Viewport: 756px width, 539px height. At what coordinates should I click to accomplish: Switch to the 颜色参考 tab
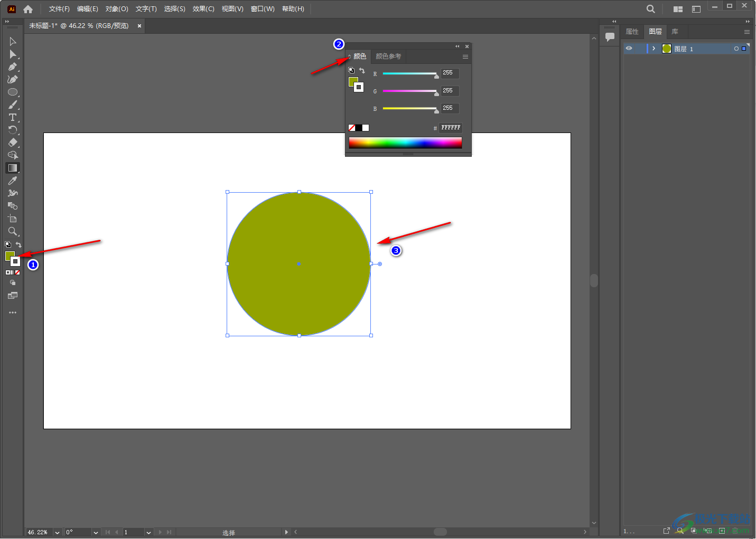tap(388, 56)
